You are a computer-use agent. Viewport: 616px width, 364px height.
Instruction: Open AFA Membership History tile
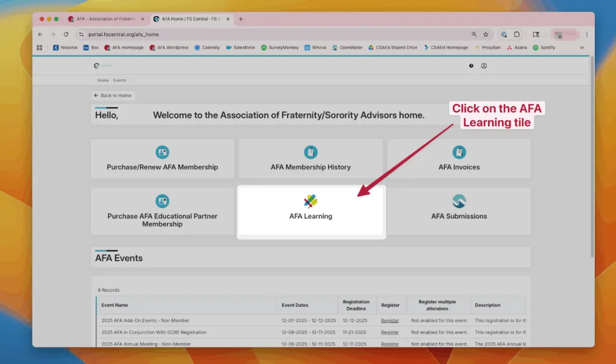click(x=310, y=158)
